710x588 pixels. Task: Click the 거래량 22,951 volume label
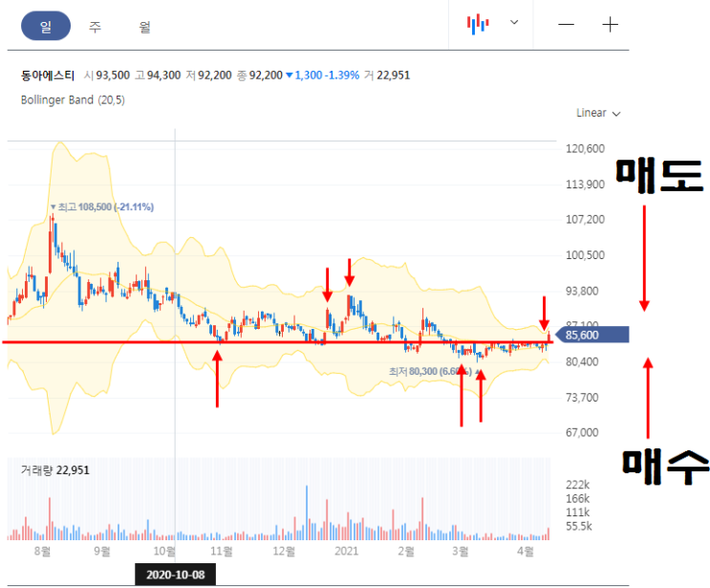point(54,470)
